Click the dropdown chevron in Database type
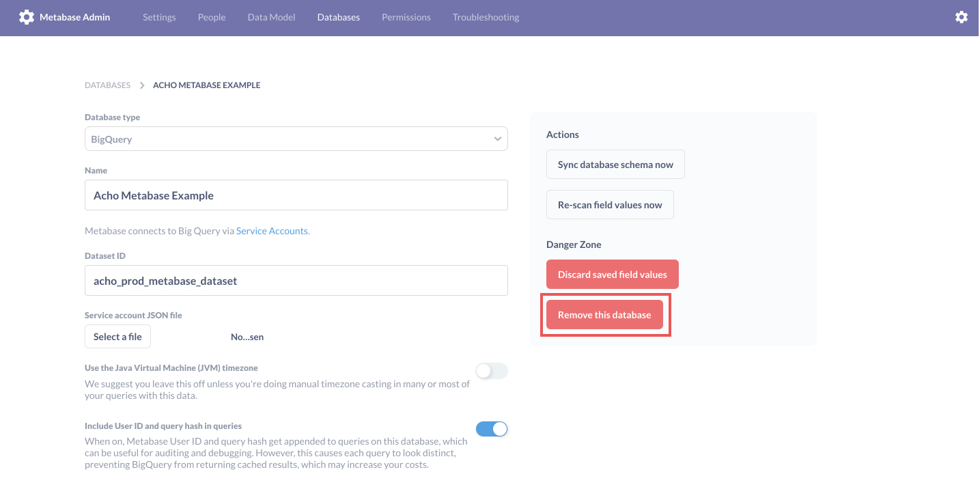Image resolution: width=980 pixels, height=487 pixels. coord(498,139)
